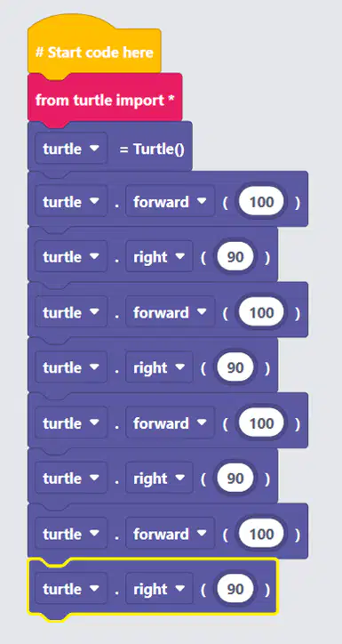Screen dimensions: 342x644
Task: Open the right method dropdown in first right block
Action: pos(159,257)
